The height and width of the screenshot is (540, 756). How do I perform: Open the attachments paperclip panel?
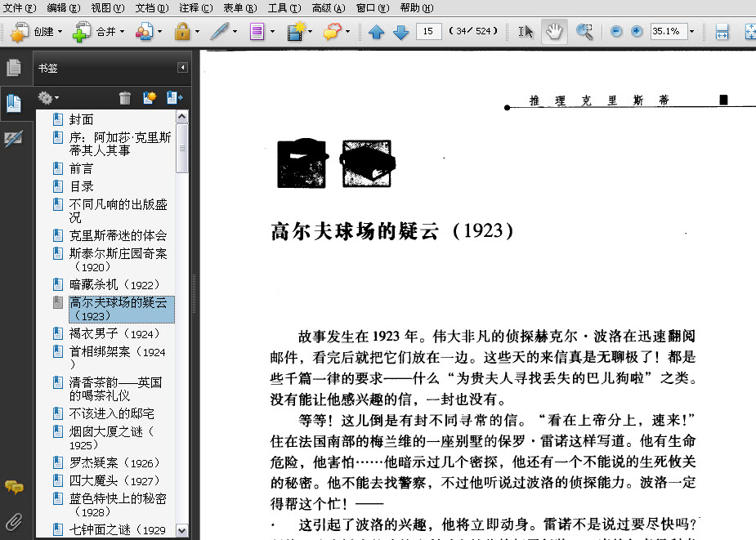click(x=14, y=522)
